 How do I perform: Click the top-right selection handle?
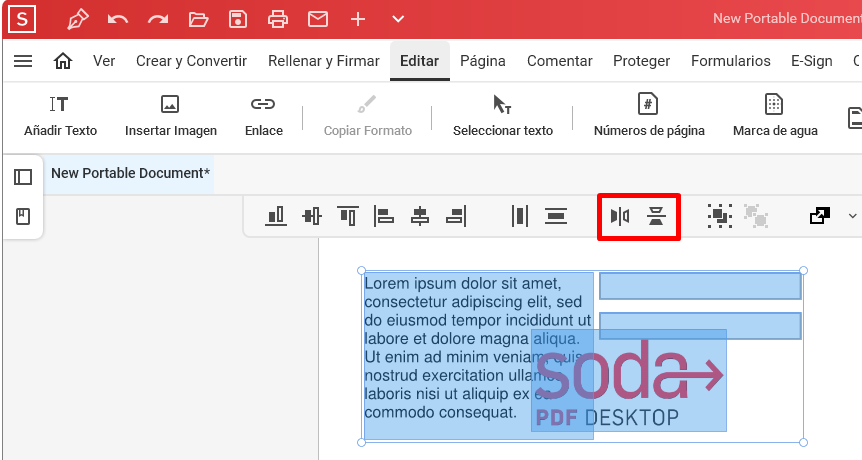[803, 270]
